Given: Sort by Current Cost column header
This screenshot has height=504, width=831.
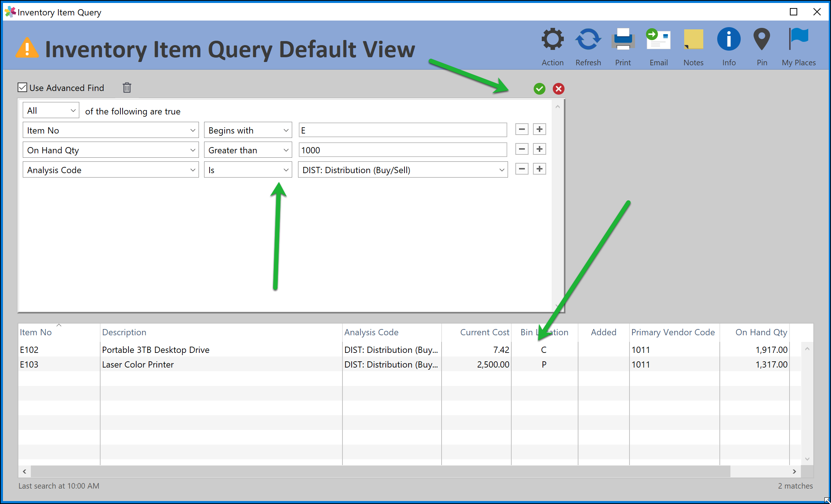Looking at the screenshot, I should tap(484, 332).
